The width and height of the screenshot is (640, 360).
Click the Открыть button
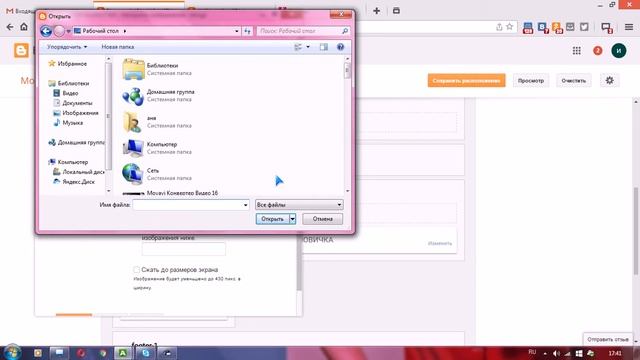pos(272,219)
